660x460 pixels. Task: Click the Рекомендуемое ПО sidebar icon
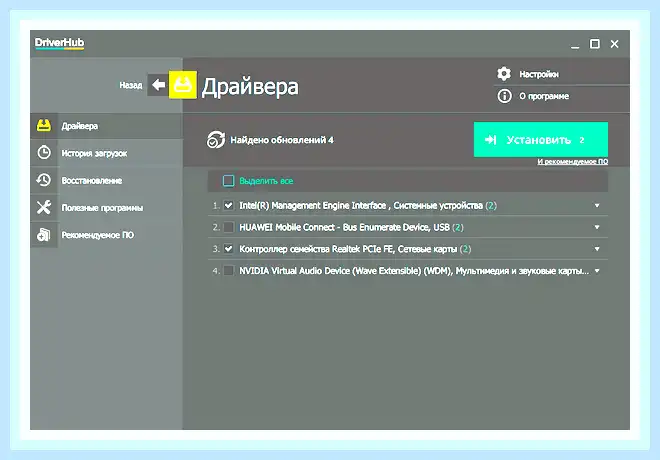point(44,234)
